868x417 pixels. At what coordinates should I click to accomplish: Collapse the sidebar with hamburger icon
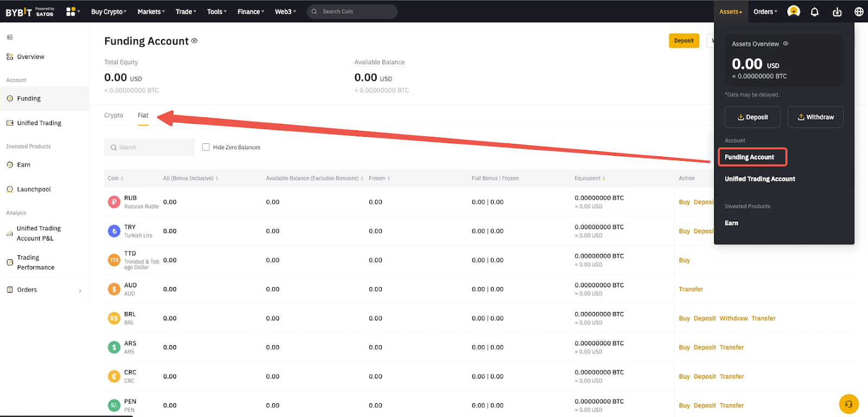[x=10, y=37]
